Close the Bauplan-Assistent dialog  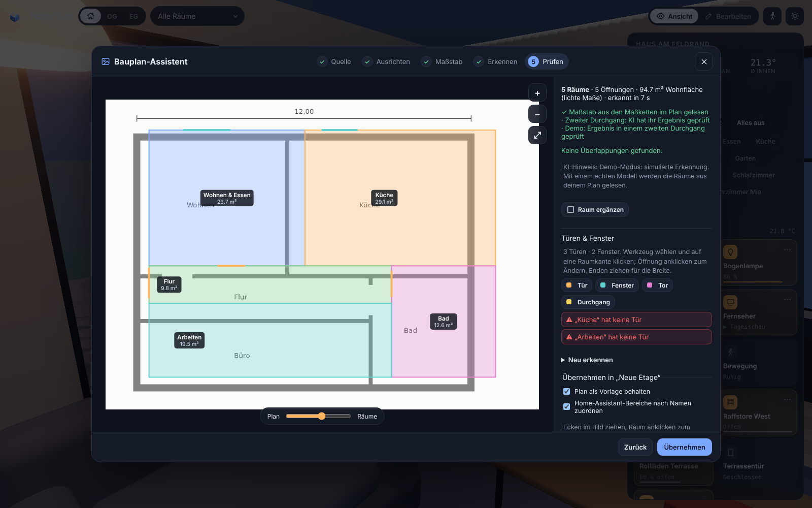[704, 61]
